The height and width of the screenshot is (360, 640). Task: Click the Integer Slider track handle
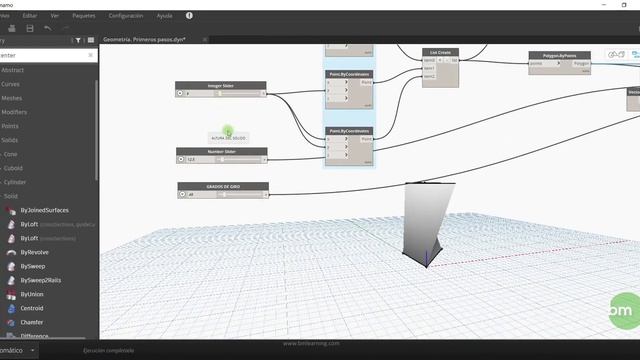[220, 93]
